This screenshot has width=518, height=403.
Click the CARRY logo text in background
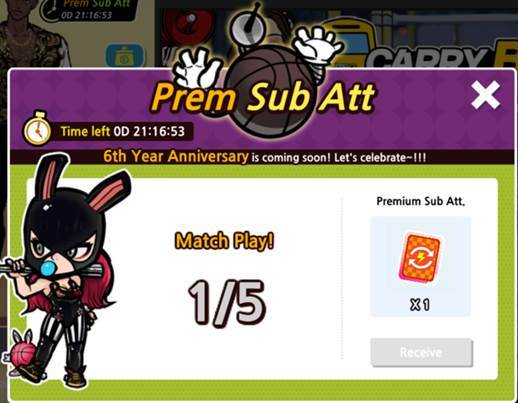(x=427, y=58)
